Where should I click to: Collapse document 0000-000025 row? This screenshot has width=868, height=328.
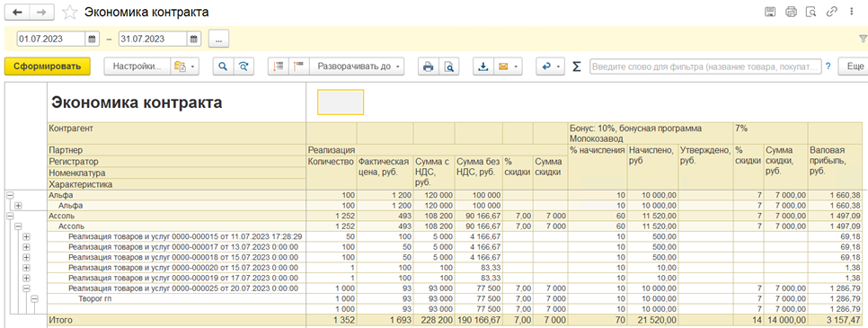[26, 288]
